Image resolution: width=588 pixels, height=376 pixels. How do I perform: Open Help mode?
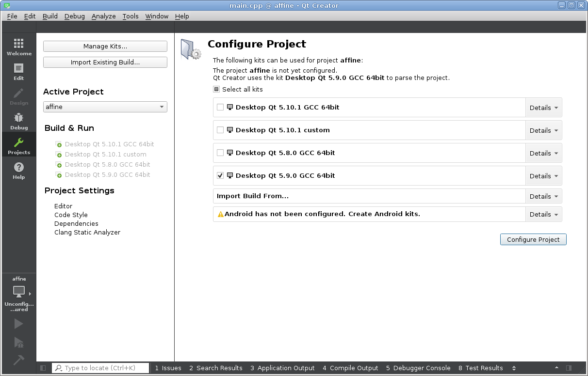[x=19, y=170]
